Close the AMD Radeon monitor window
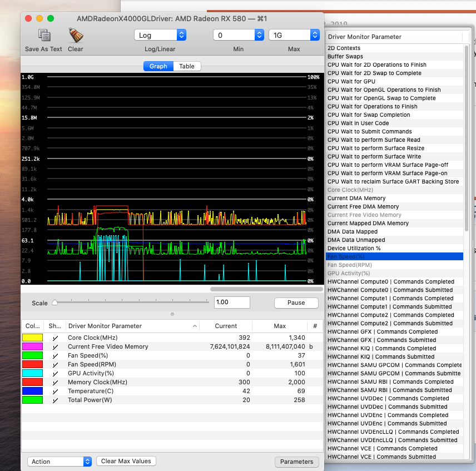Image resolution: width=476 pixels, height=471 pixels. (28, 18)
